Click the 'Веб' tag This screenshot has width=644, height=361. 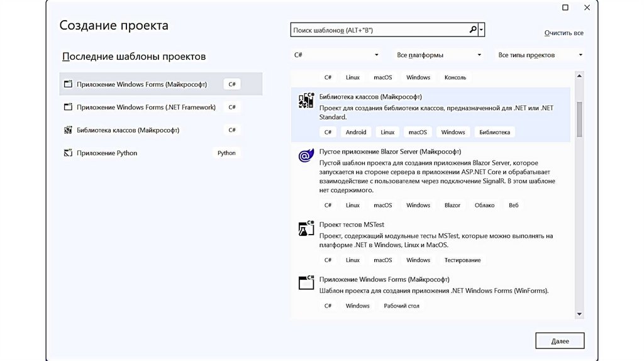click(513, 206)
